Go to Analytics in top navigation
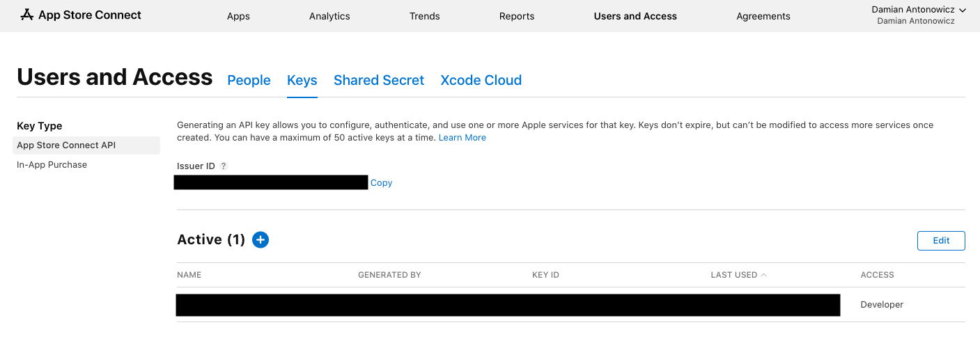This screenshot has width=980, height=341. click(329, 16)
